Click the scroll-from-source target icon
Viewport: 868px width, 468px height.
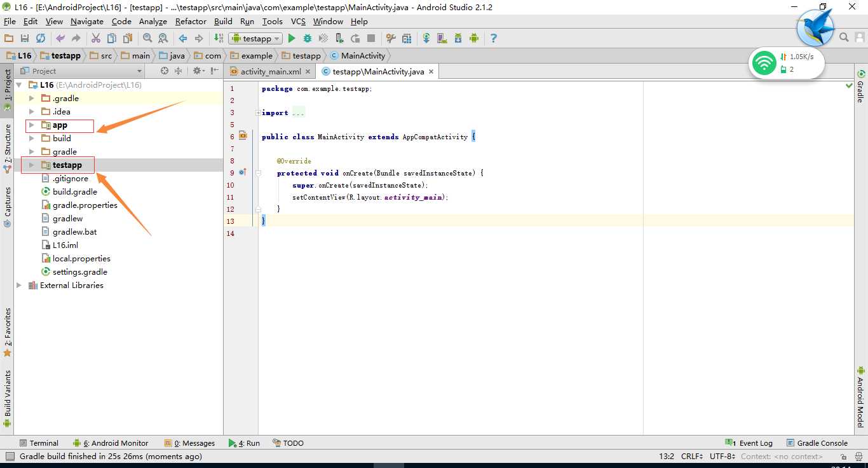[165, 71]
